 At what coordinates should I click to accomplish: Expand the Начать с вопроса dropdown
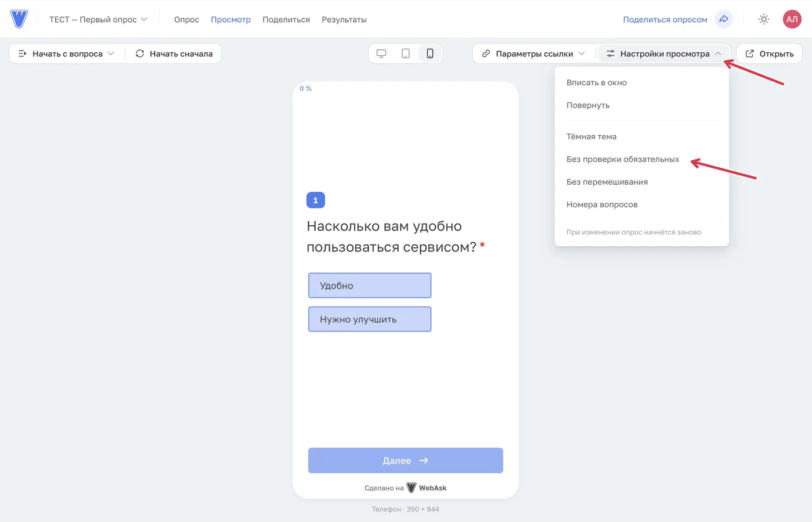pos(67,53)
